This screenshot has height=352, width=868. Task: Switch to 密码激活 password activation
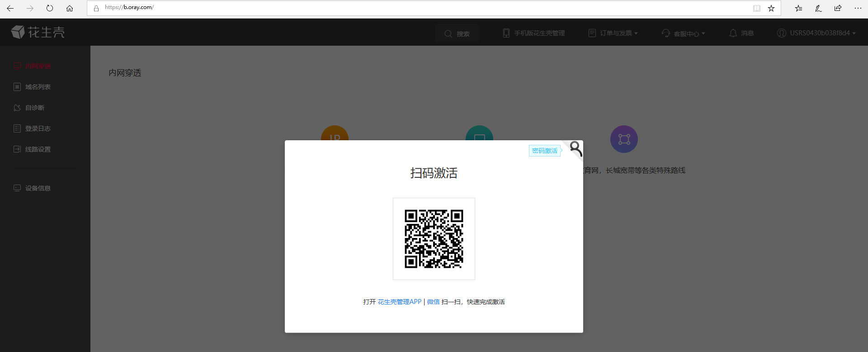pyautogui.click(x=544, y=151)
